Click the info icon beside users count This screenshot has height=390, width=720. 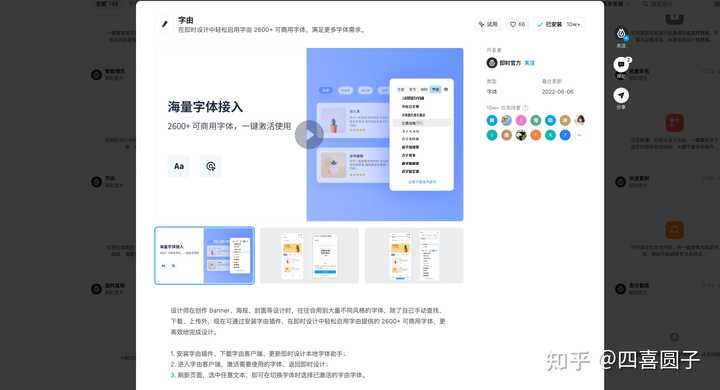click(525, 107)
